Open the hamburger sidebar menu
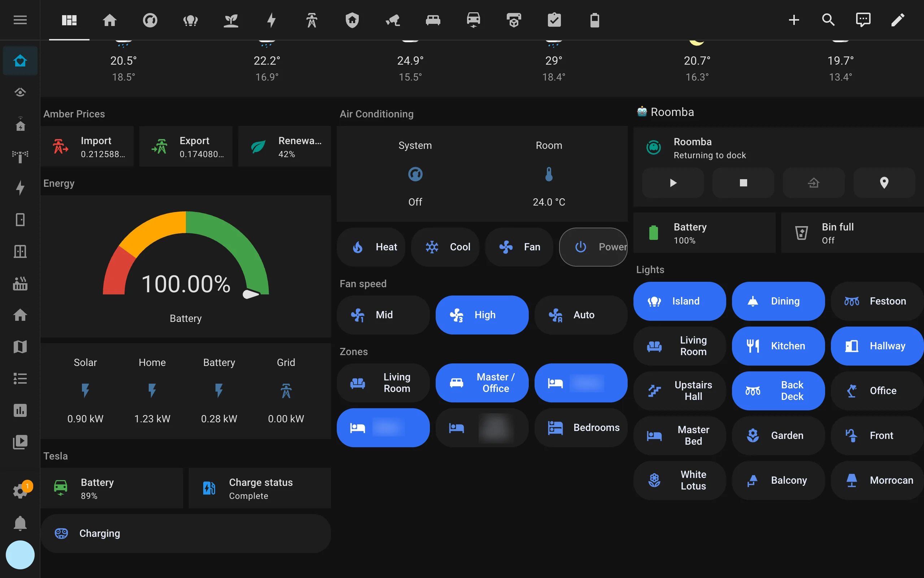This screenshot has height=578, width=924. (x=20, y=20)
